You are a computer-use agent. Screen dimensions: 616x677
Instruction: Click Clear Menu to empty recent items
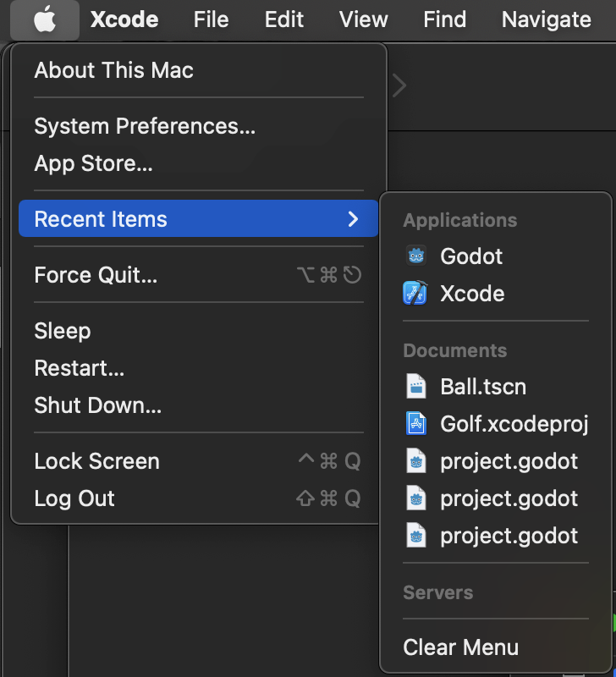tap(460, 647)
